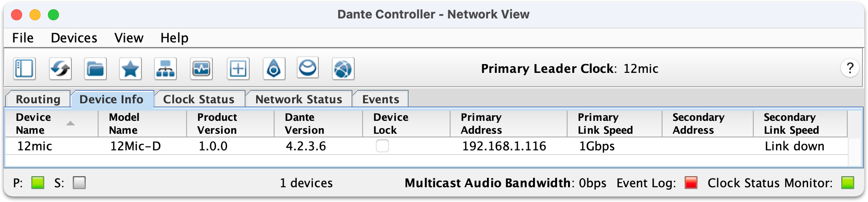Screen dimensions: 868x202
Task: Toggle Device Lock checkbox for 12mic
Action: (x=382, y=146)
